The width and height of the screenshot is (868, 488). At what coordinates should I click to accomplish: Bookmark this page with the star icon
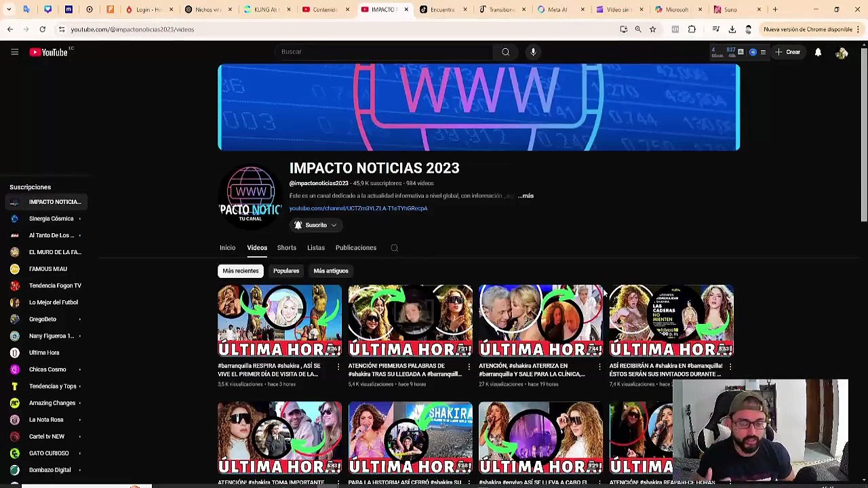652,29
